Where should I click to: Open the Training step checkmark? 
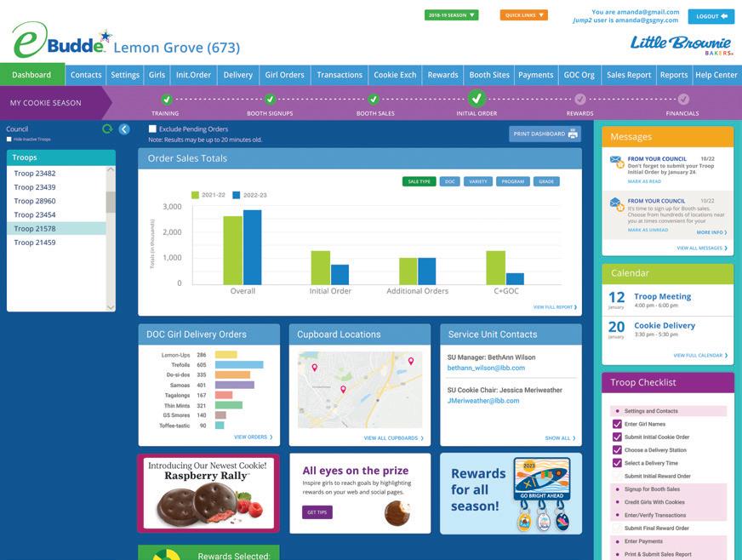pyautogui.click(x=166, y=100)
